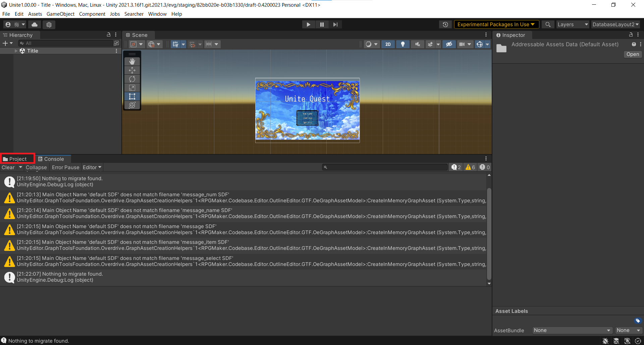
Task: Select the Rect tool
Action: (x=132, y=96)
